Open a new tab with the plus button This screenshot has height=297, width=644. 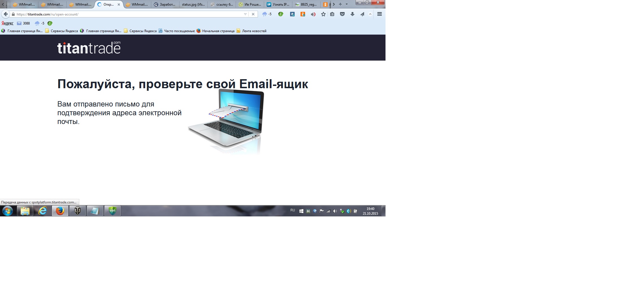point(340,4)
